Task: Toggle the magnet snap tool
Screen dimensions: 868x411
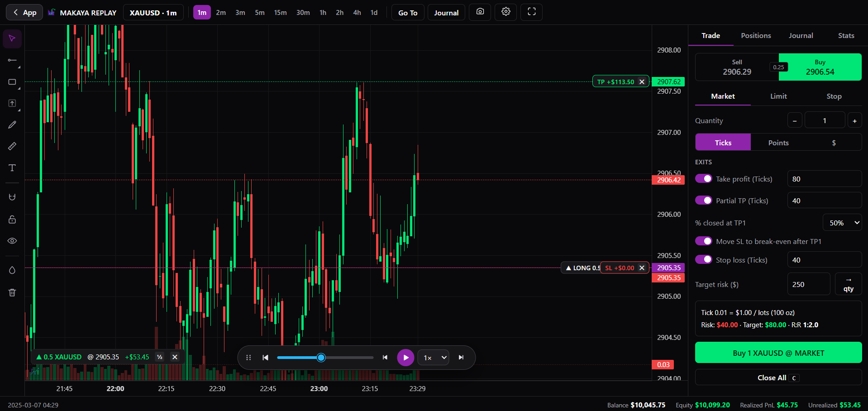Action: click(x=12, y=197)
